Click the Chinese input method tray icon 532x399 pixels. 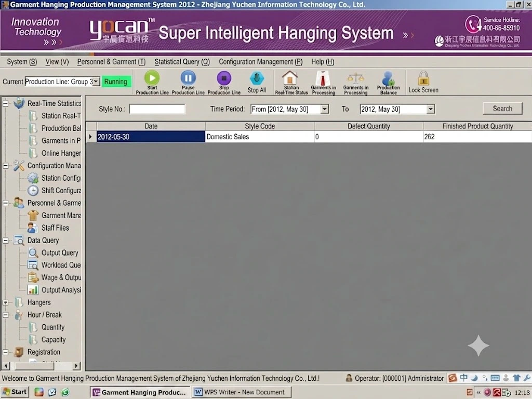click(463, 378)
